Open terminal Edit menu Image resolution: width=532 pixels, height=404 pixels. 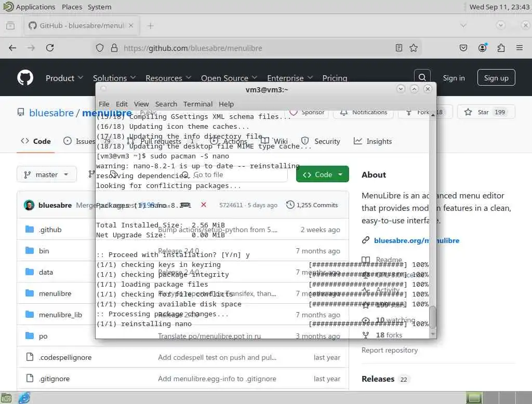tap(122, 104)
